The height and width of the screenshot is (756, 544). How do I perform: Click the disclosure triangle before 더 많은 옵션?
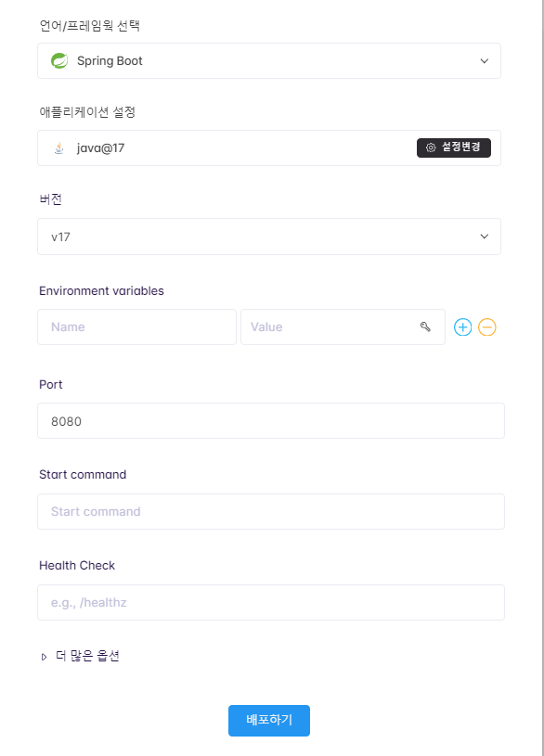coord(44,656)
